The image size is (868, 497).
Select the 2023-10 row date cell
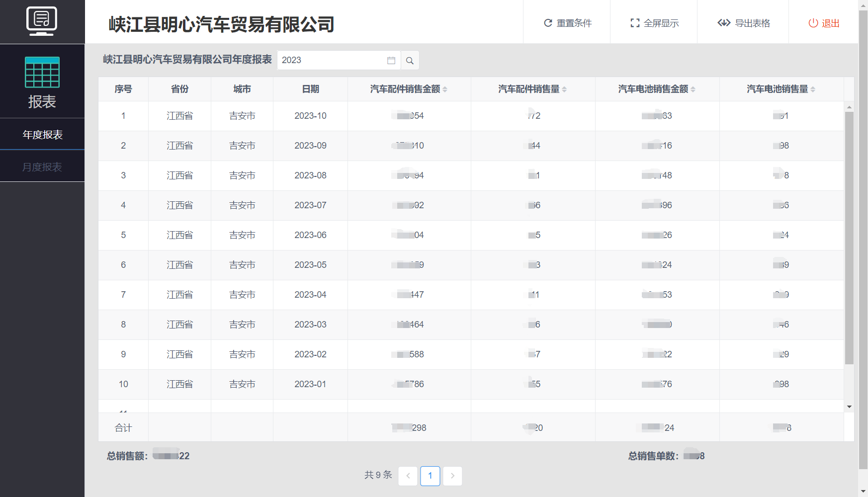310,116
